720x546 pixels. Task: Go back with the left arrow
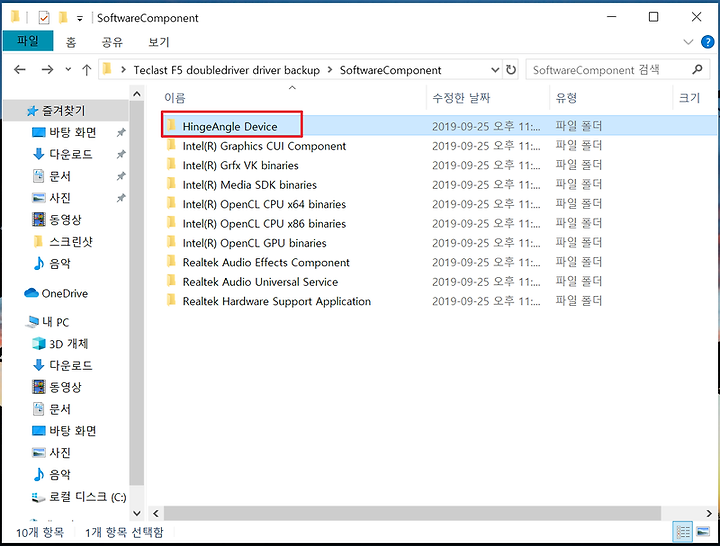[x=20, y=70]
